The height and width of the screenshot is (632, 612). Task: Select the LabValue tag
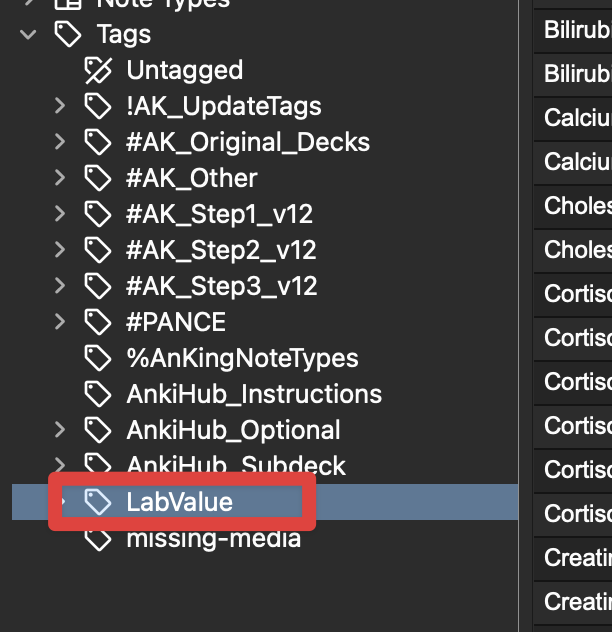(x=179, y=502)
